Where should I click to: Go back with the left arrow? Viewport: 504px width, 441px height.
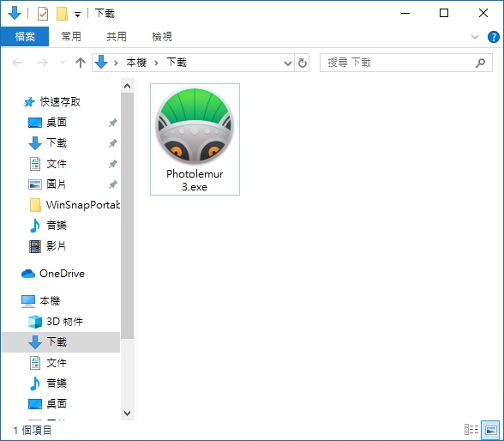tap(17, 63)
